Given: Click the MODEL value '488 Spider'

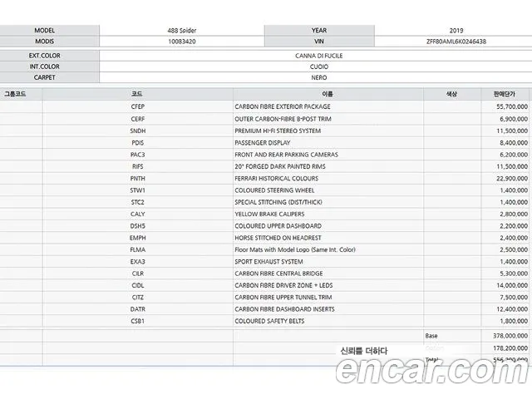Looking at the screenshot, I should point(182,31).
